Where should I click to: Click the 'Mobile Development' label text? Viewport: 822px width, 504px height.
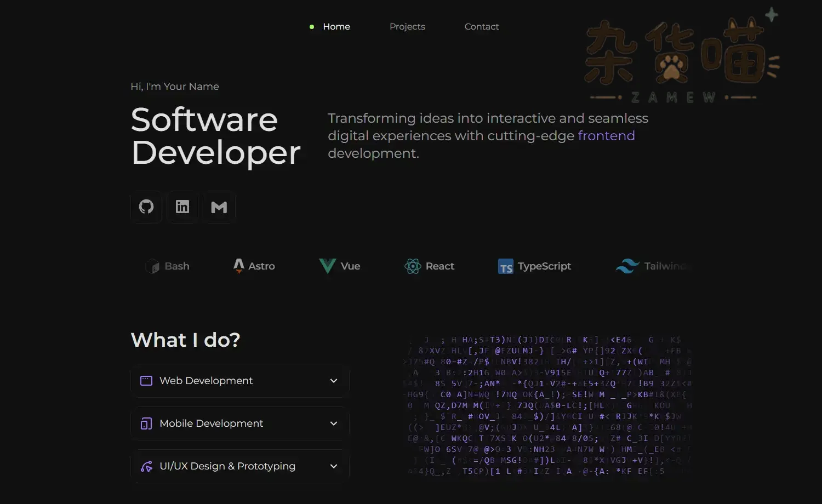coord(211,423)
